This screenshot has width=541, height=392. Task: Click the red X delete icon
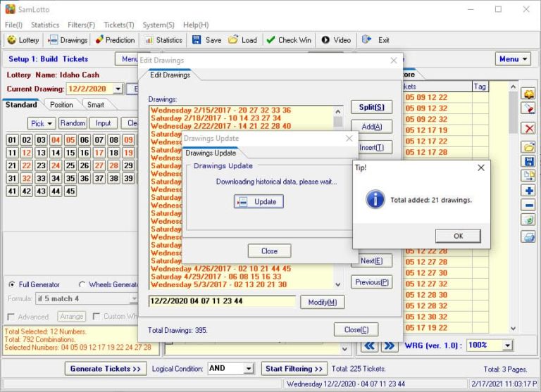click(x=528, y=129)
